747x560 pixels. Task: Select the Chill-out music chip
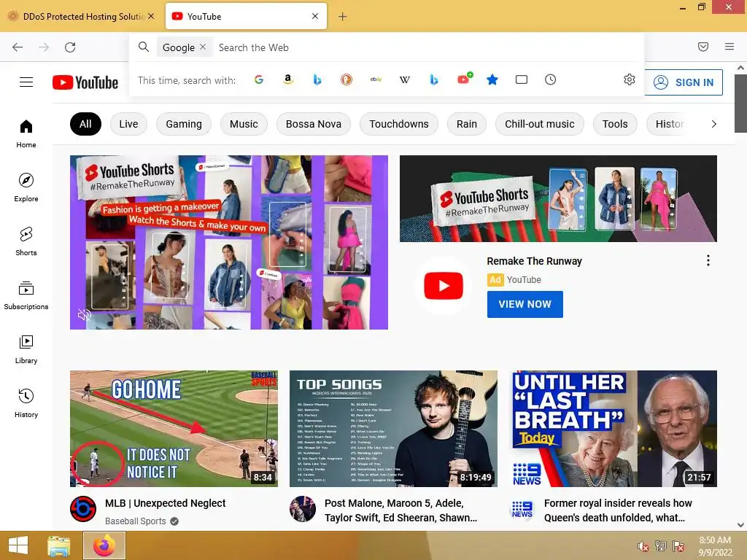click(540, 124)
